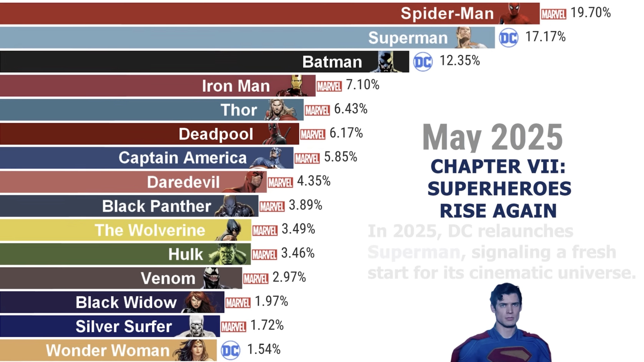Click the Marvel logo beside Silver Surfer
Screen dimensions: 644x362
pos(233,327)
